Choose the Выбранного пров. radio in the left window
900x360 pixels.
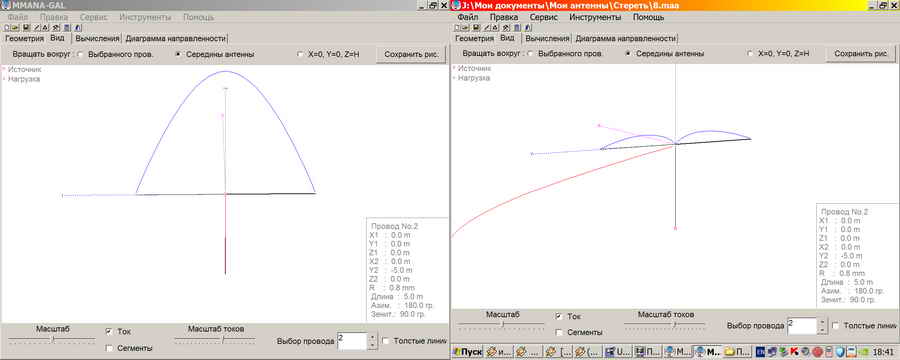point(80,55)
